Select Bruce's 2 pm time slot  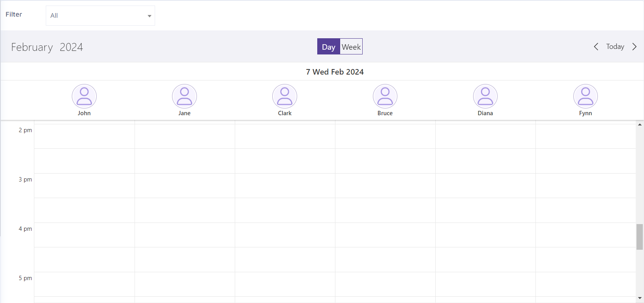click(x=385, y=136)
